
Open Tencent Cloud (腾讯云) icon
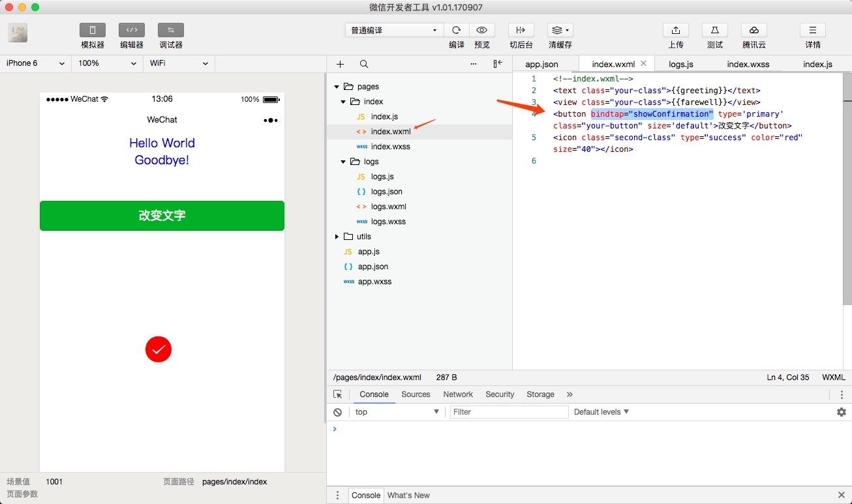click(754, 30)
